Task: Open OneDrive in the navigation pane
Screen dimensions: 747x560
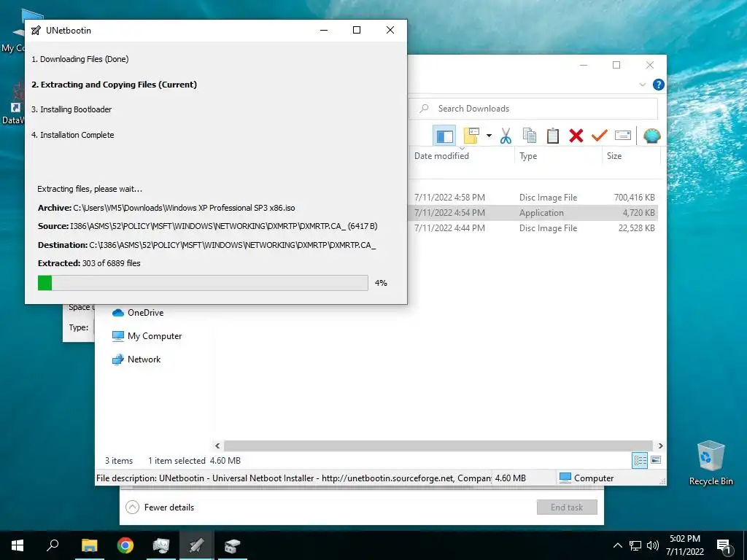Action: 138,313
